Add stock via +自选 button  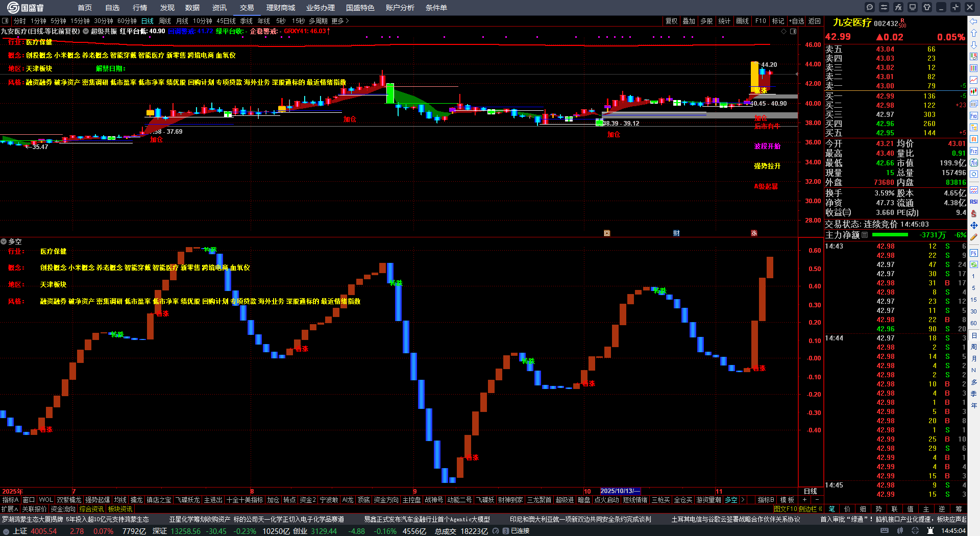[x=796, y=21]
